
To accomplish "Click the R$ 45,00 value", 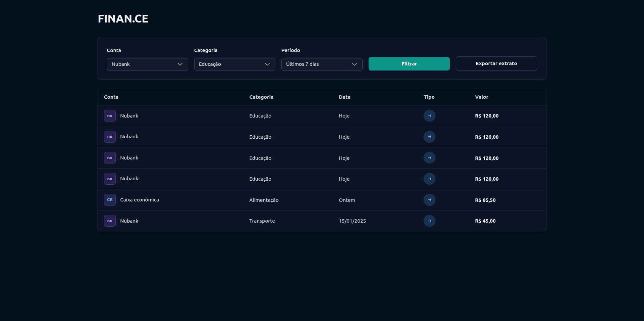I will (x=485, y=221).
